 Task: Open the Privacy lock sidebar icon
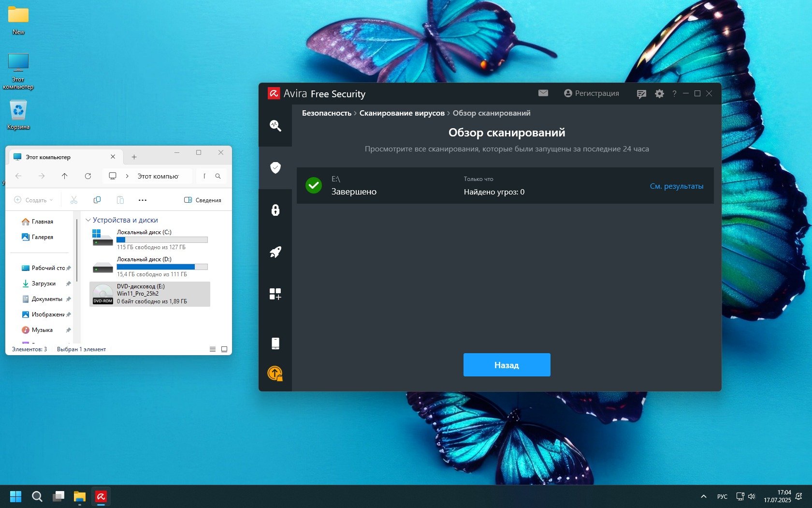point(275,210)
